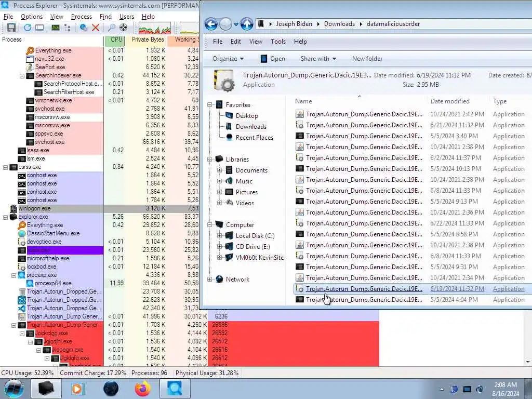Click the Back arrow in the Explorer window
Screen dimensions: 532x399
211,24
